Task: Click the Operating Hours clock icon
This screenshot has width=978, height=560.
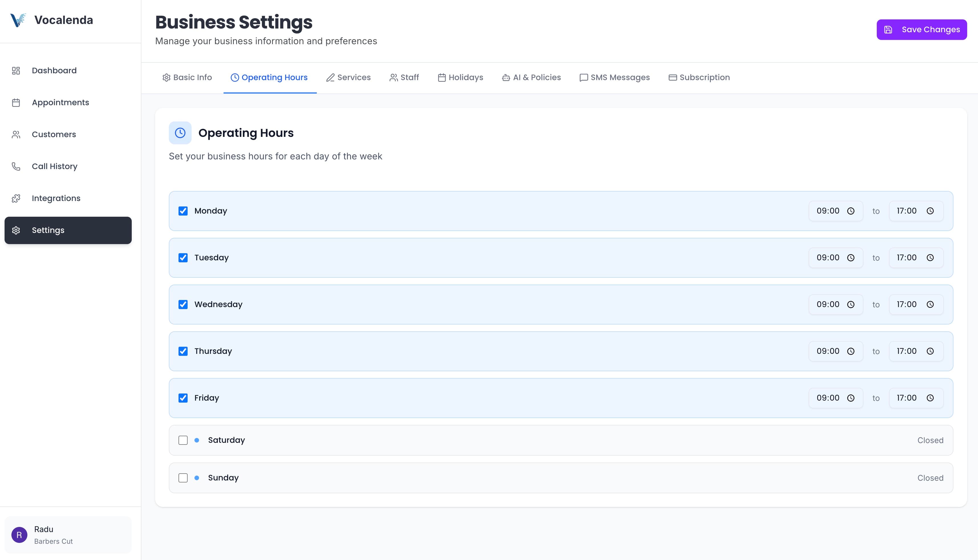Action: pos(180,133)
